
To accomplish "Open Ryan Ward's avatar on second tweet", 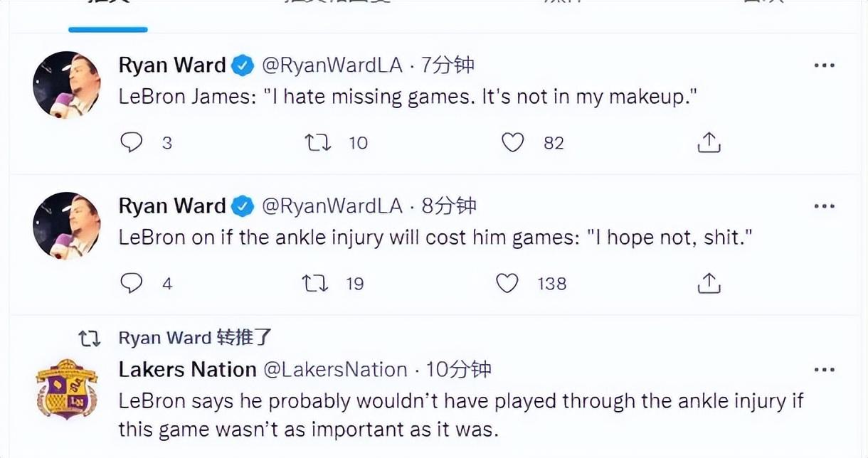I will 66,225.
